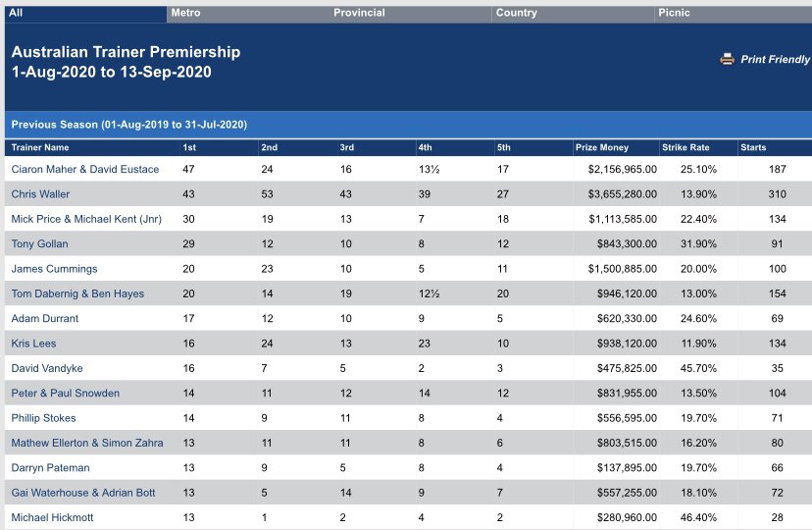
Task: Click the $280,960.00 value
Action: pyautogui.click(x=627, y=517)
